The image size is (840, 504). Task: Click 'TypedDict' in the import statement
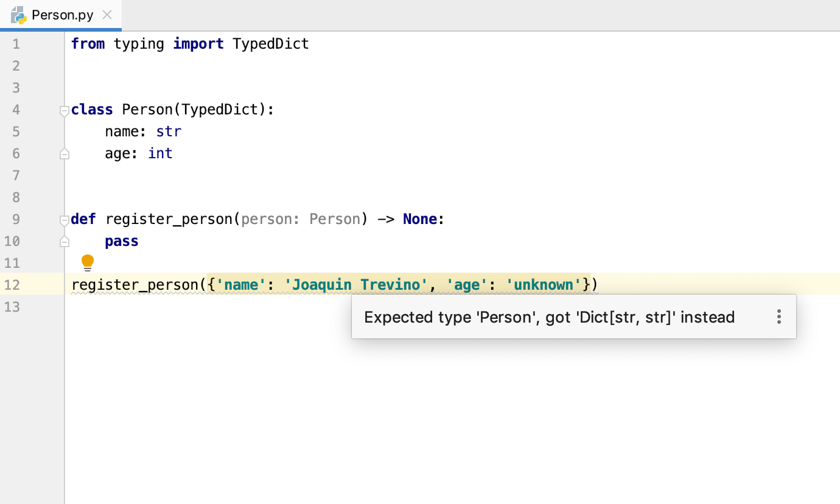pos(271,44)
